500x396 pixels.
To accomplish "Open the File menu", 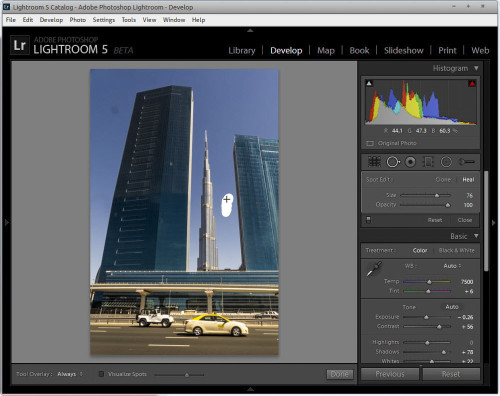I will click(11, 20).
